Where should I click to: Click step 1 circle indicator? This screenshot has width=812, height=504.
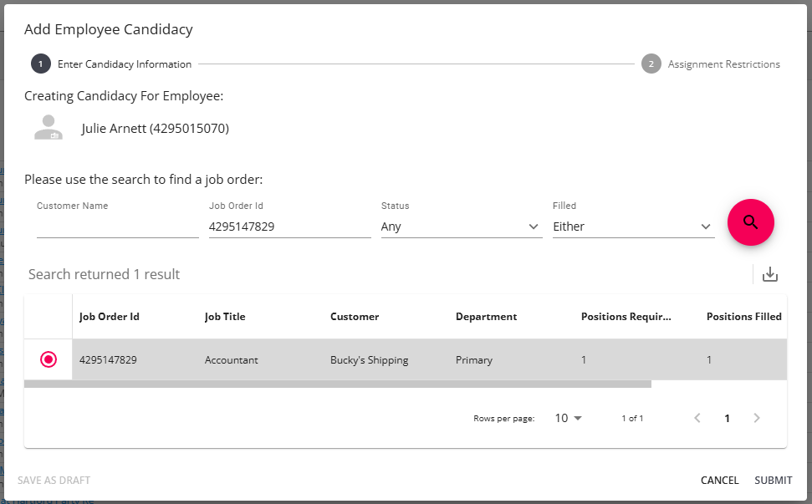[40, 64]
